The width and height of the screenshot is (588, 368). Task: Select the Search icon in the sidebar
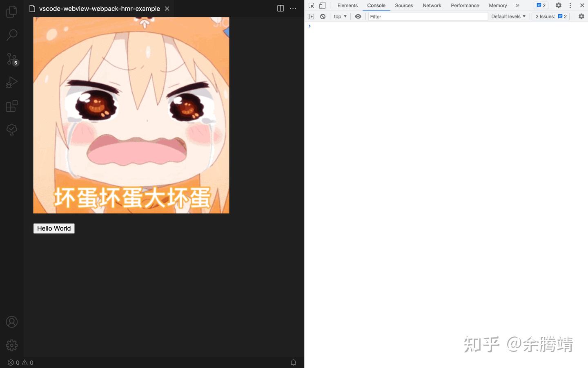point(11,35)
